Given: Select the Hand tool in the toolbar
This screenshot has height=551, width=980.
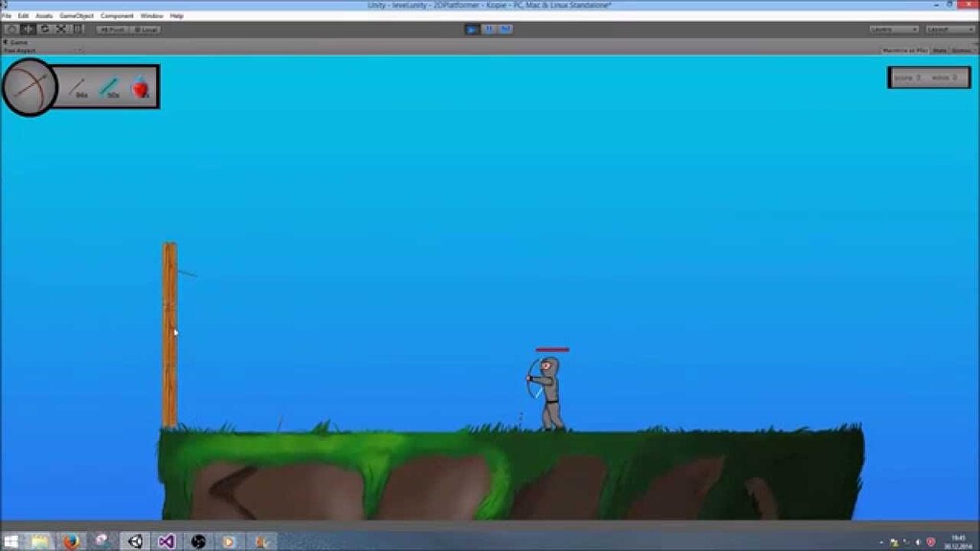Looking at the screenshot, I should coord(11,29).
